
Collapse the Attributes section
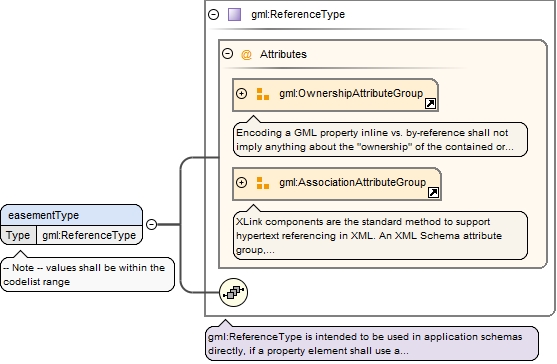click(227, 54)
